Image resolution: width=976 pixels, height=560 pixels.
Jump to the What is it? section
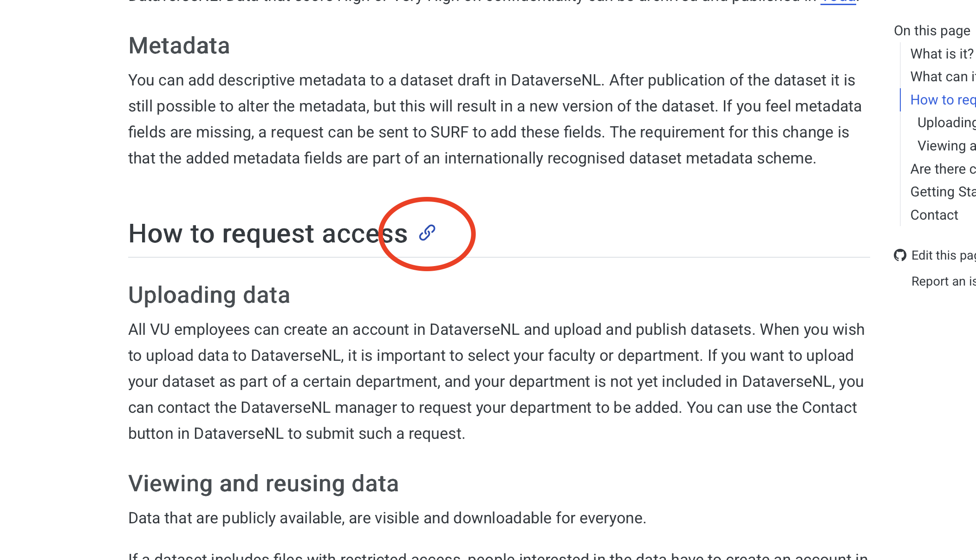click(942, 54)
